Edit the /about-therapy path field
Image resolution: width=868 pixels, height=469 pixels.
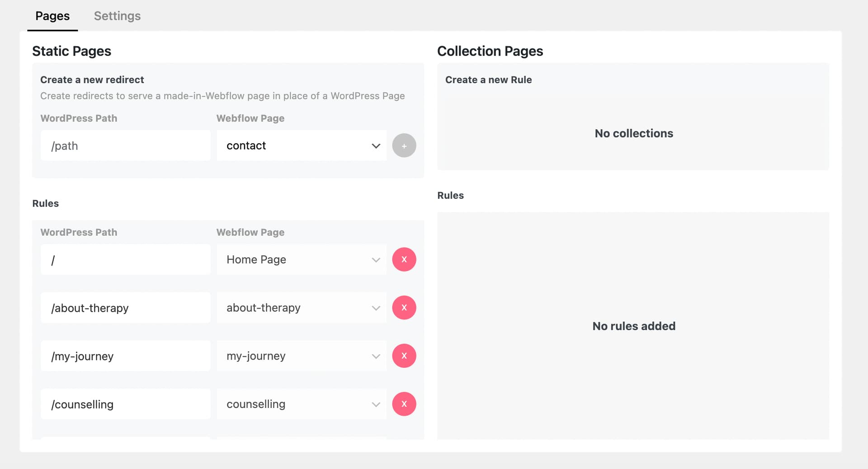tap(125, 308)
